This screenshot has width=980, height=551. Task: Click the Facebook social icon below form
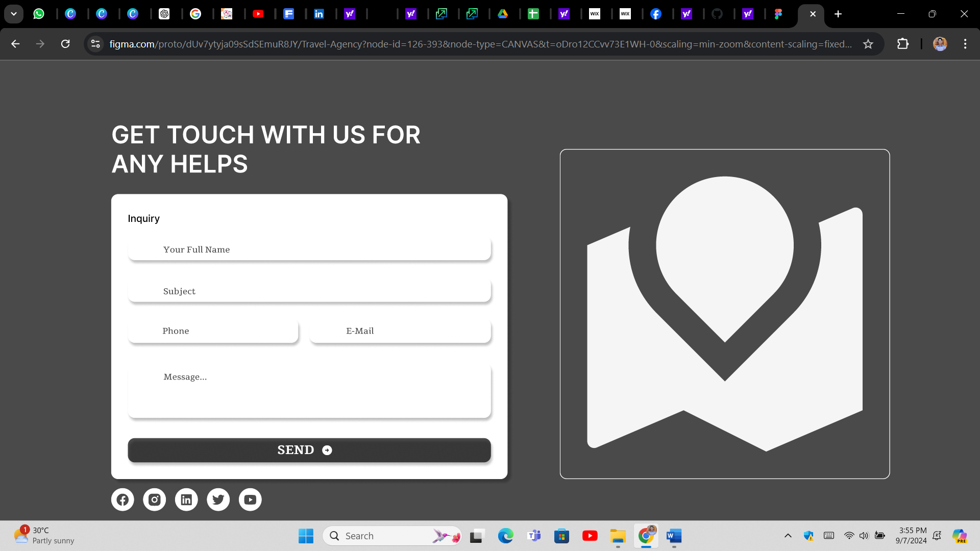tap(122, 499)
